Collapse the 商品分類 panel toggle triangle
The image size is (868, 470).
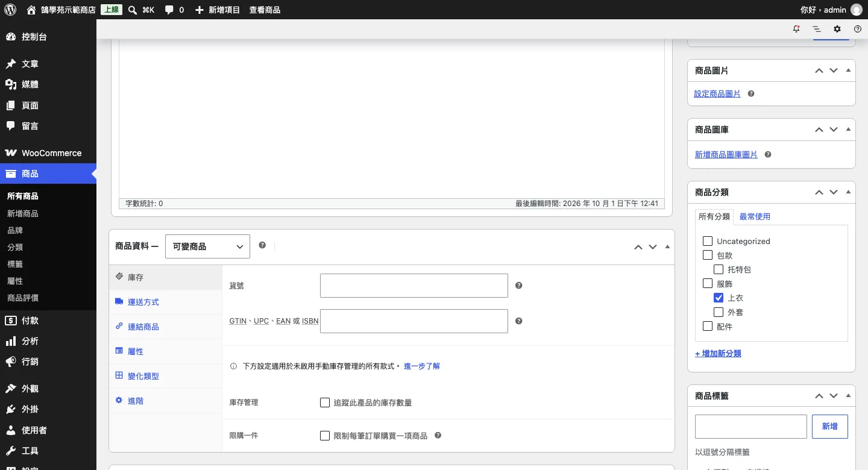(848, 192)
